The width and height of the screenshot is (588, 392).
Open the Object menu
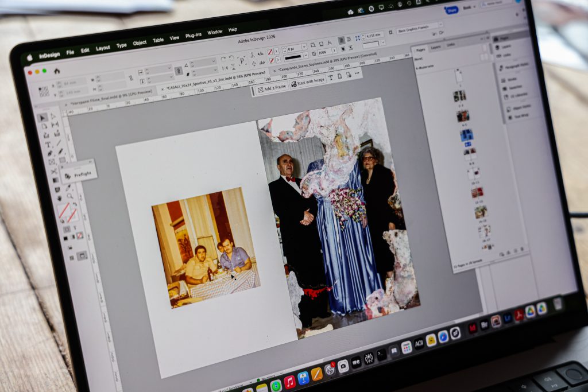point(140,43)
